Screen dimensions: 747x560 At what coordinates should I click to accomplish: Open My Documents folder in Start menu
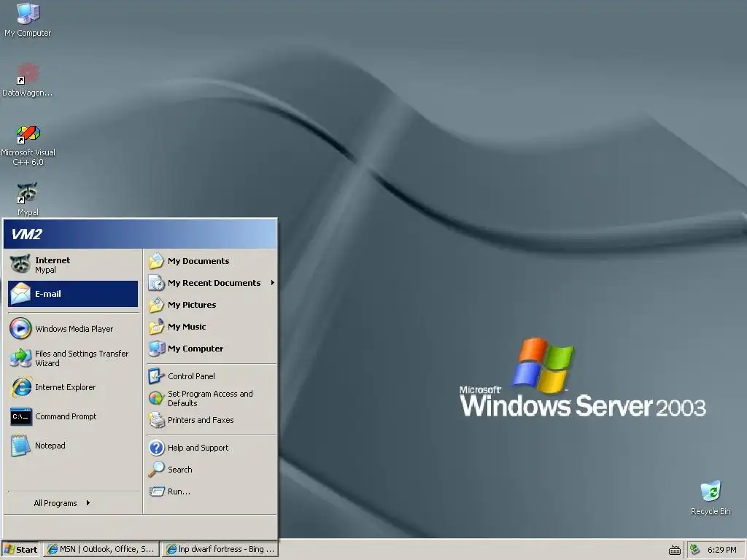[x=212, y=261]
